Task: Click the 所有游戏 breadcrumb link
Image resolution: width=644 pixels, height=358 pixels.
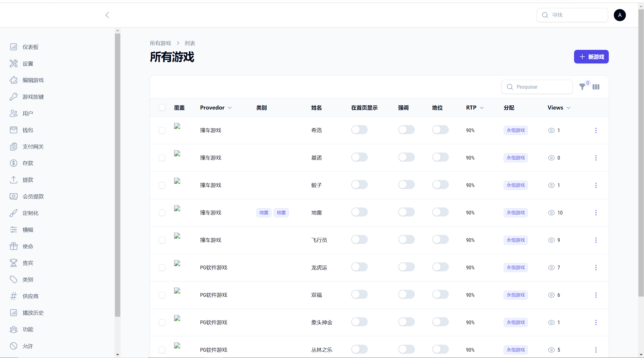Action: (x=160, y=43)
